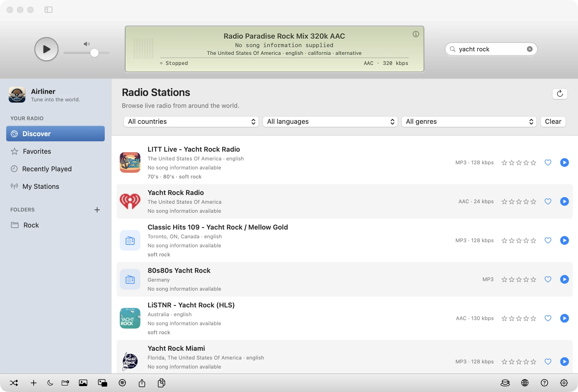Click the new folder icon in bottom toolbar
This screenshot has width=578, height=392.
click(x=66, y=383)
